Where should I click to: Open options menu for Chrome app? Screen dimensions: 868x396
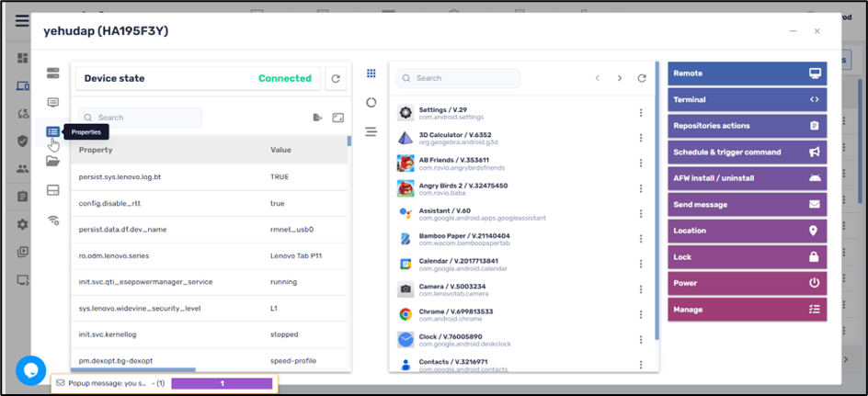641,315
